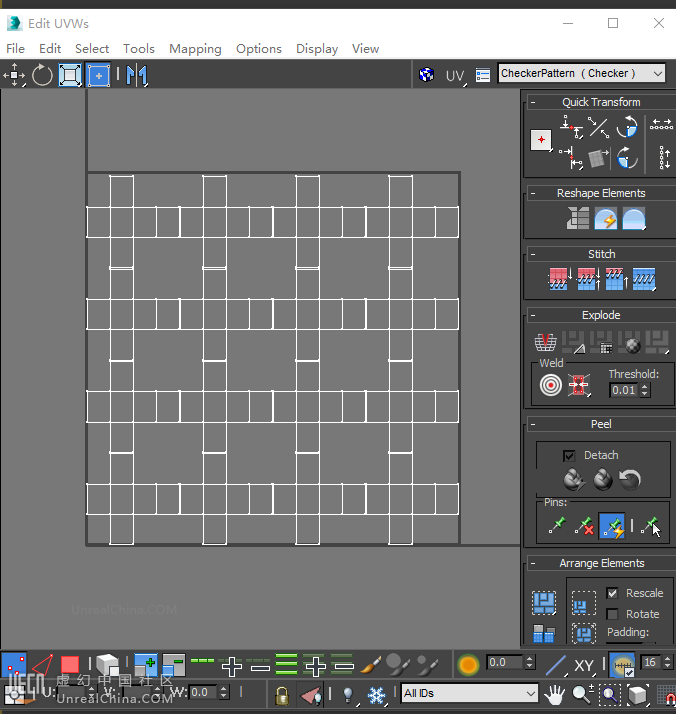This screenshot has width=676, height=714.
Task: Click the Mirror Selected Subobjects tool
Action: [137, 75]
